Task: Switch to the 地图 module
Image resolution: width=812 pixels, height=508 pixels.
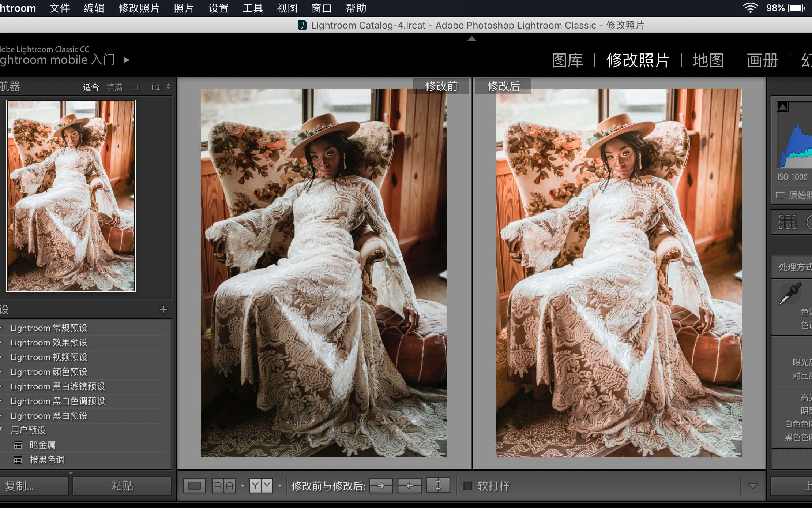Action: 708,60
